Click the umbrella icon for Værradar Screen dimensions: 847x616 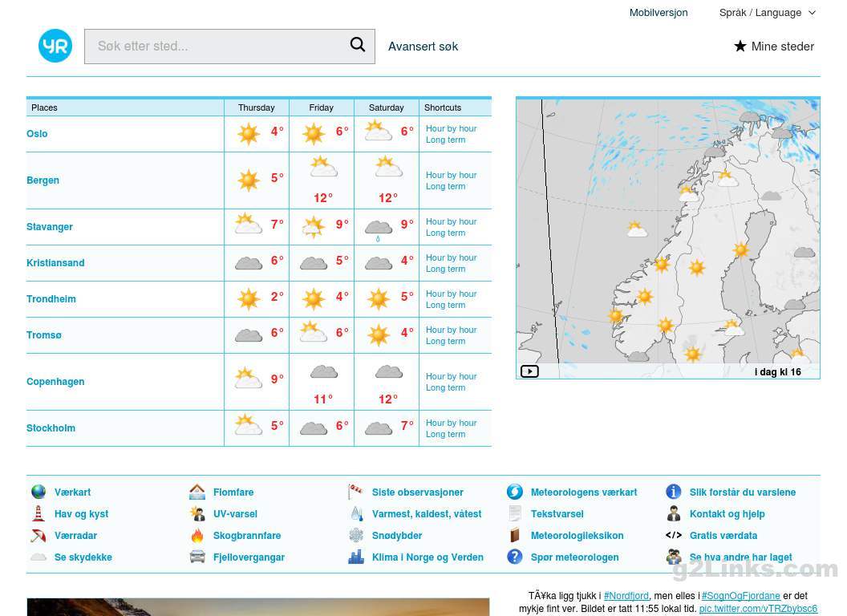[38, 536]
